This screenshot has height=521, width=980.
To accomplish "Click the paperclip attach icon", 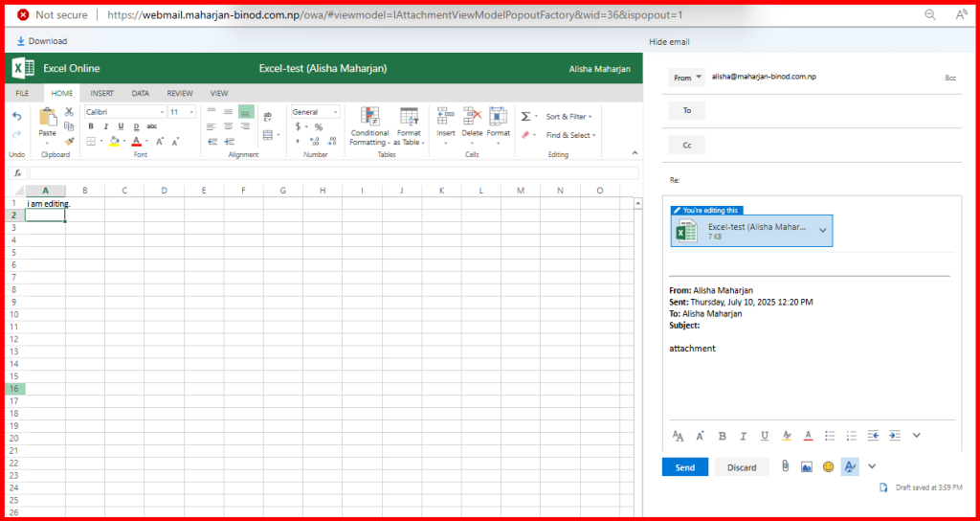I will [784, 466].
